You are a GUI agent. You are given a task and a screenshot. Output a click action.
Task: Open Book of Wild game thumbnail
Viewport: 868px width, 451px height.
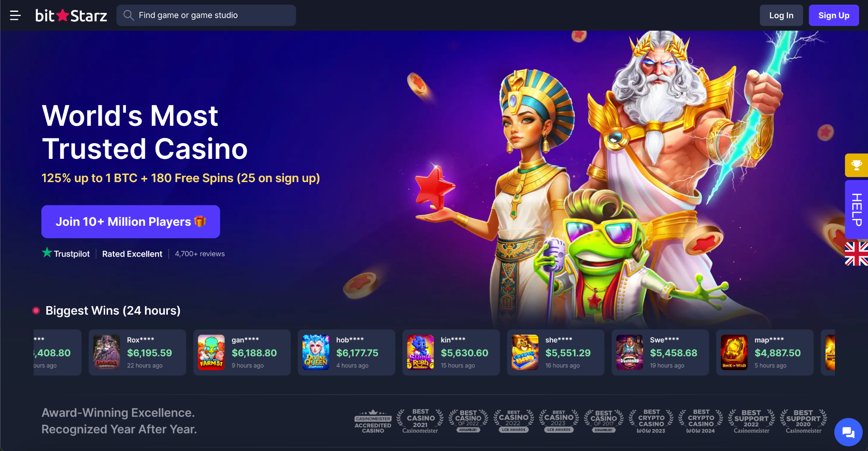pyautogui.click(x=734, y=352)
